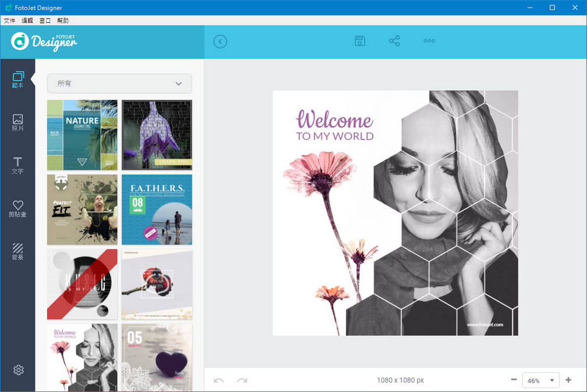Expand the 所有 template category dropdown
This screenshot has height=392, width=587.
pos(119,84)
